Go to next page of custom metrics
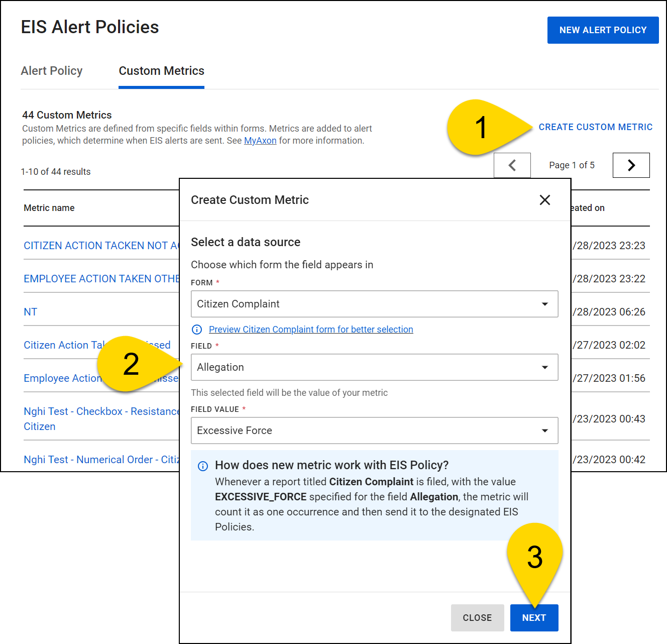 (631, 165)
